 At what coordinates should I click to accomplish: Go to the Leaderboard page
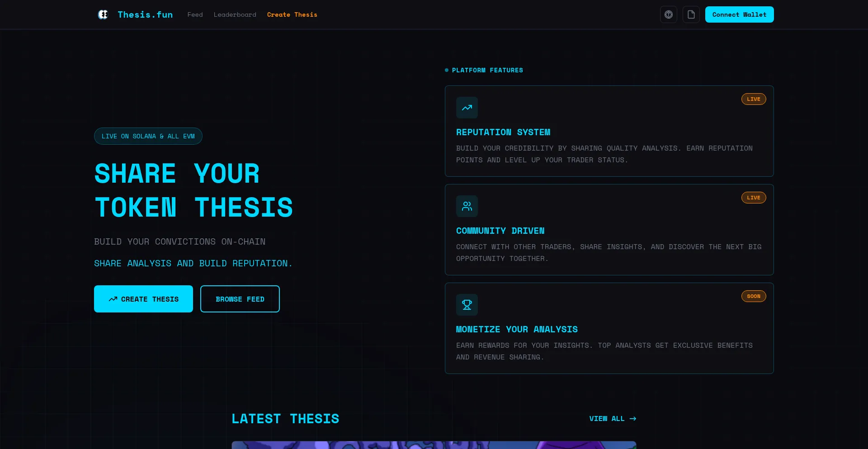(235, 14)
